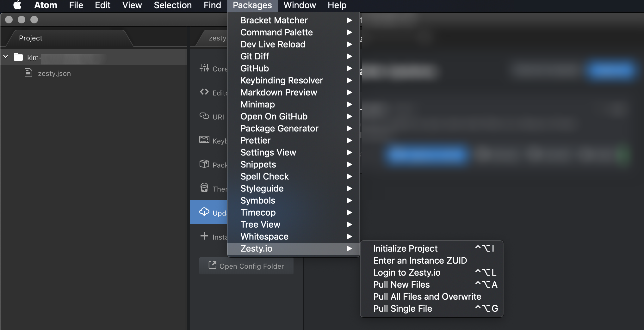This screenshot has height=330, width=644.
Task: Switch to the Project tab
Action: tap(31, 38)
